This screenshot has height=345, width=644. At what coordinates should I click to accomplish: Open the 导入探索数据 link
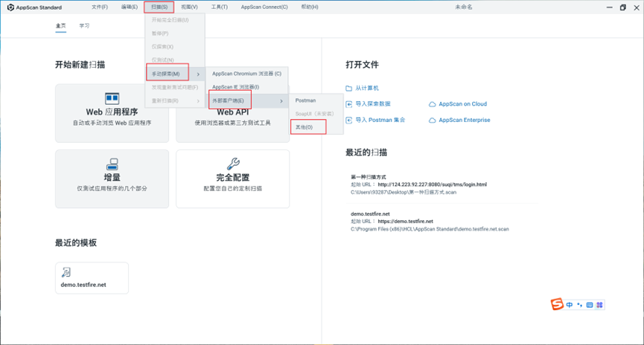coord(373,104)
